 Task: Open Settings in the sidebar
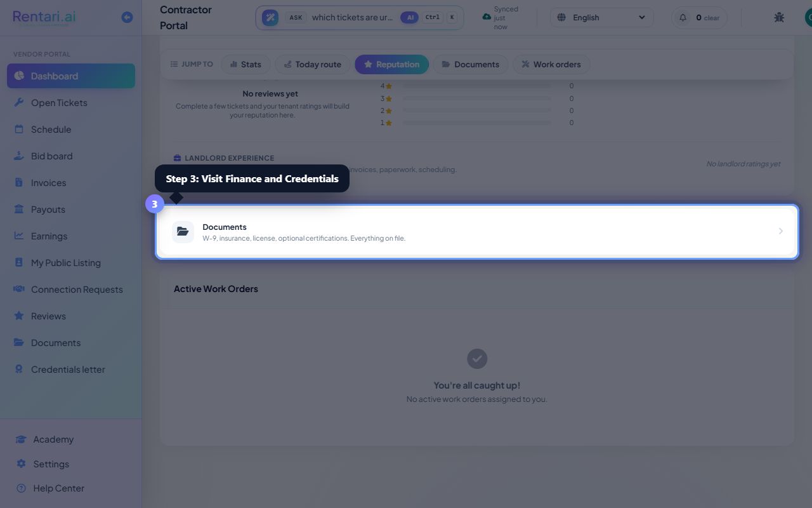(71, 464)
